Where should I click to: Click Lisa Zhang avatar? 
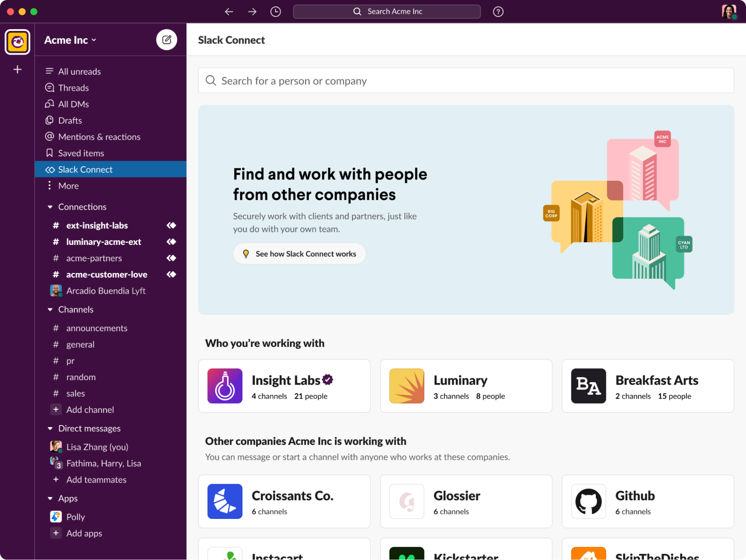pyautogui.click(x=56, y=447)
